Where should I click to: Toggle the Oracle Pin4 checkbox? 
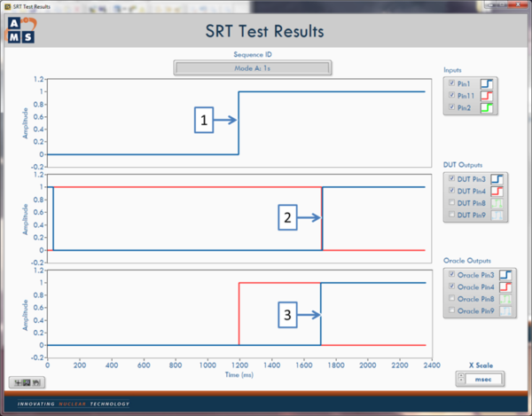pos(451,286)
